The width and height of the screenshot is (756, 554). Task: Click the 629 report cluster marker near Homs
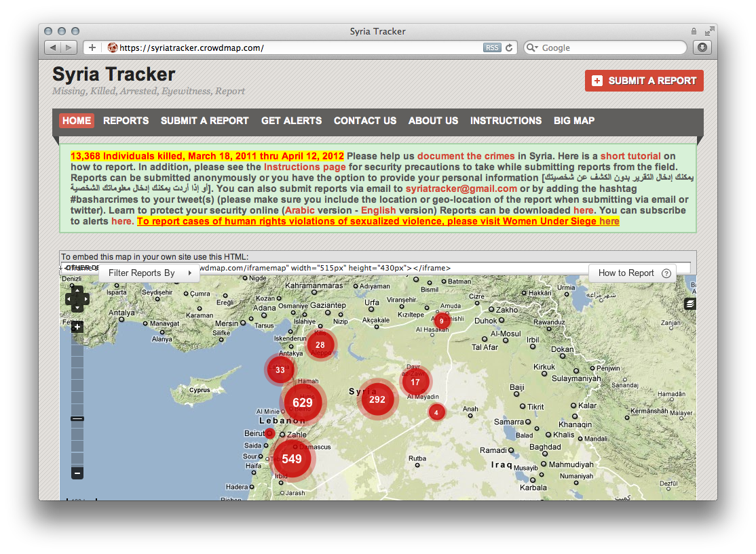coord(303,401)
